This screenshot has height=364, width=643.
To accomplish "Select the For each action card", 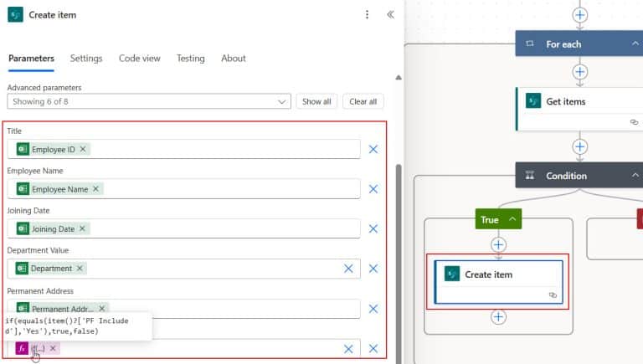I will click(579, 44).
